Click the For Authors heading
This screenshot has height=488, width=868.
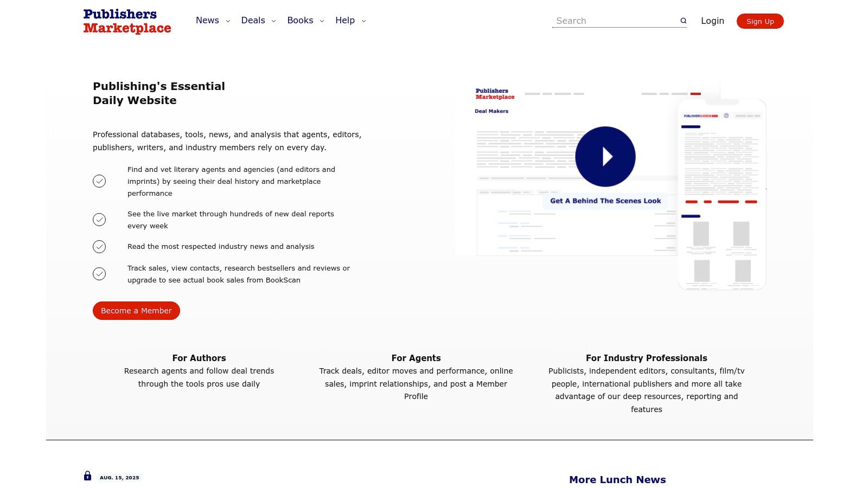tap(199, 358)
